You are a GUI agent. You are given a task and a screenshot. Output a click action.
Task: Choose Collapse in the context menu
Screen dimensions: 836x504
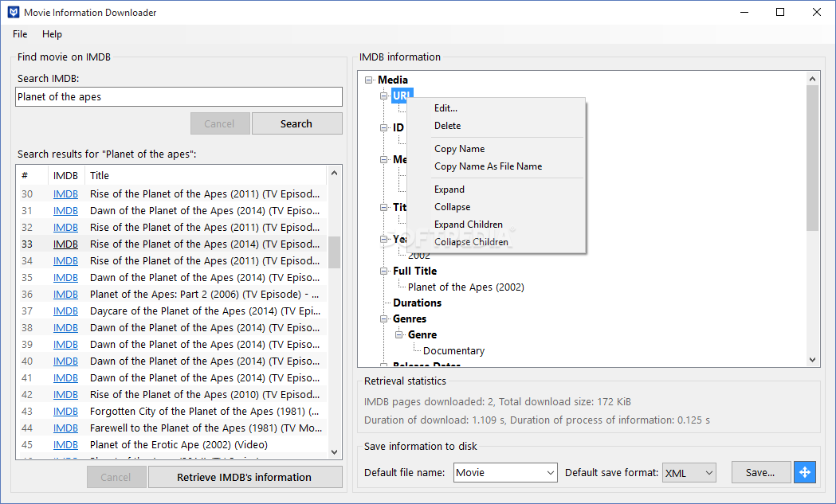point(452,207)
